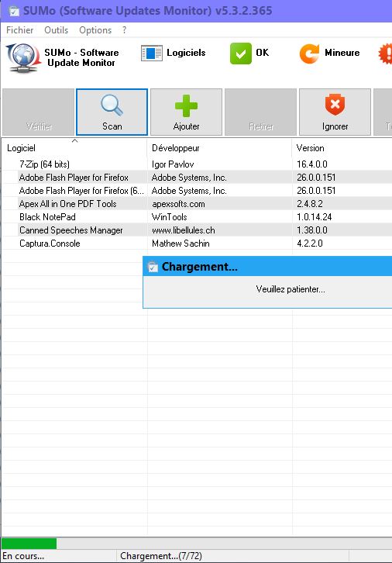Click developer WinTools cell
The height and width of the screenshot is (563, 392).
click(170, 217)
